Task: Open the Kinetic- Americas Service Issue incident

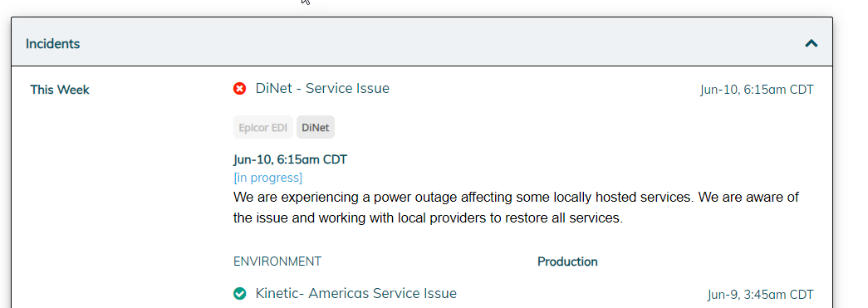Action: click(x=356, y=293)
